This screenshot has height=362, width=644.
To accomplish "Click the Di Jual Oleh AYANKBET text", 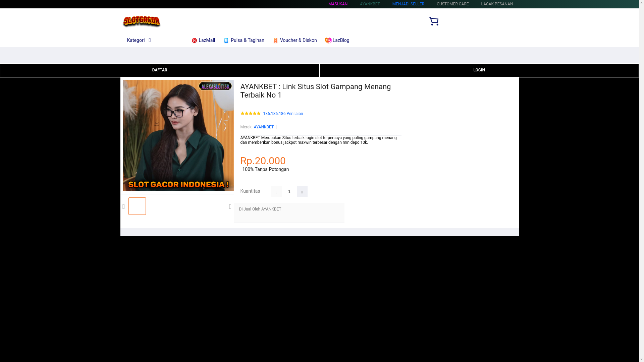I will pyautogui.click(x=260, y=209).
